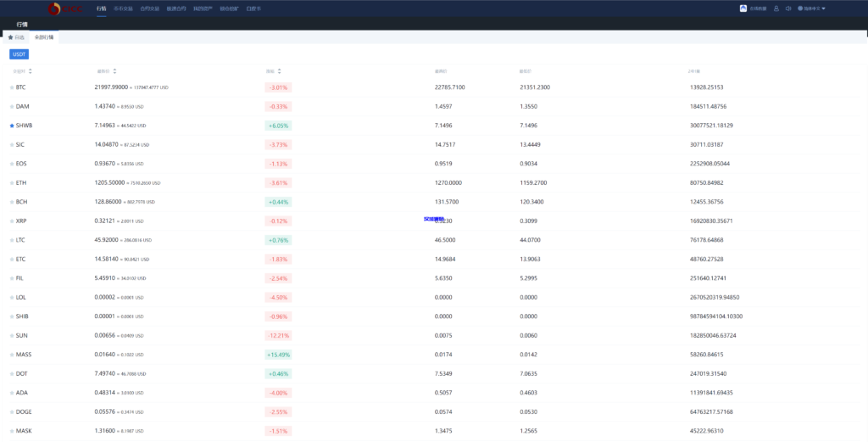Screen dimensions: 868x442
Task: Expand the Simplified Chinese language dropdown
Action: (814, 8)
